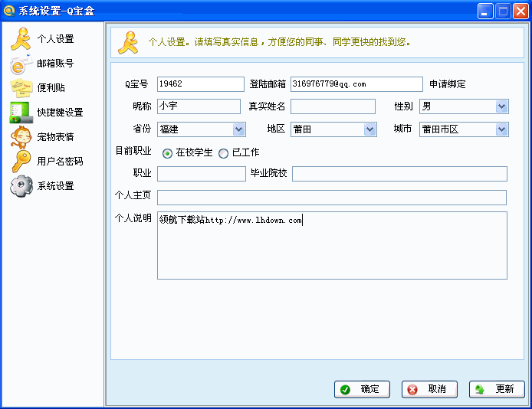Expand the 城市 dropdown arrow
This screenshot has width=532, height=409.
(501, 129)
